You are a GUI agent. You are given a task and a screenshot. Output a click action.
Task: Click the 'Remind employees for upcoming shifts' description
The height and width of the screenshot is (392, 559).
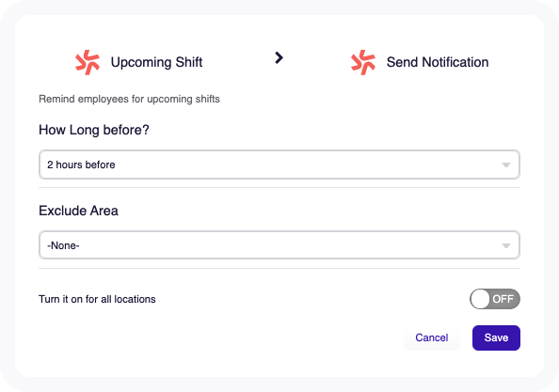click(x=129, y=99)
